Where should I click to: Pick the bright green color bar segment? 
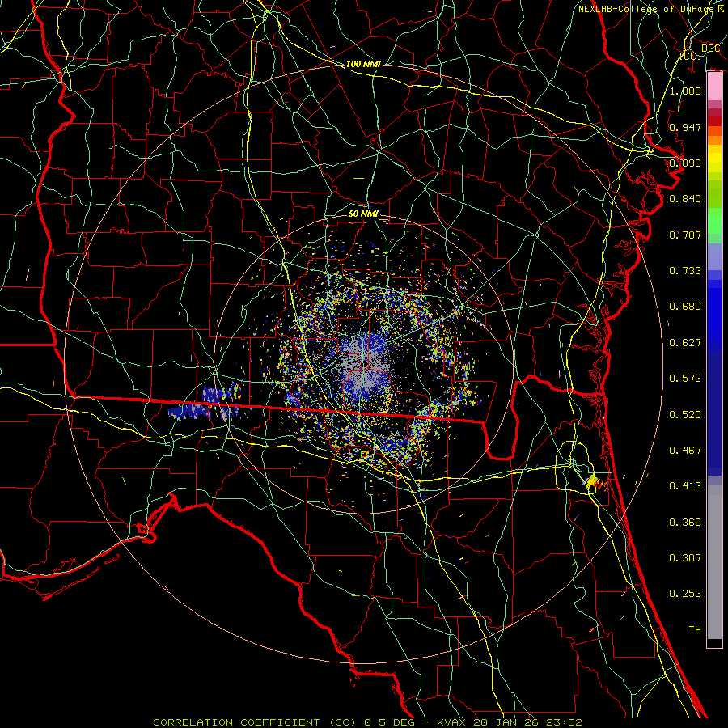[714, 221]
